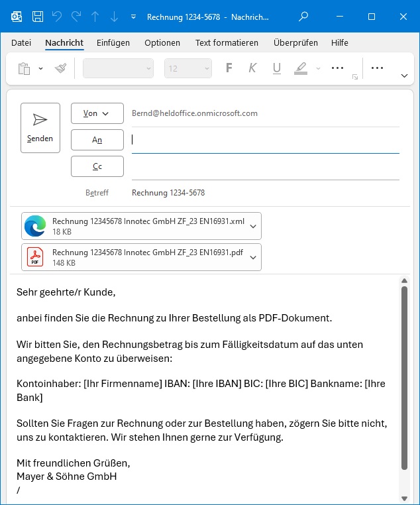Select the Format Painter brush
Image resolution: width=420 pixels, height=505 pixels.
[61, 68]
